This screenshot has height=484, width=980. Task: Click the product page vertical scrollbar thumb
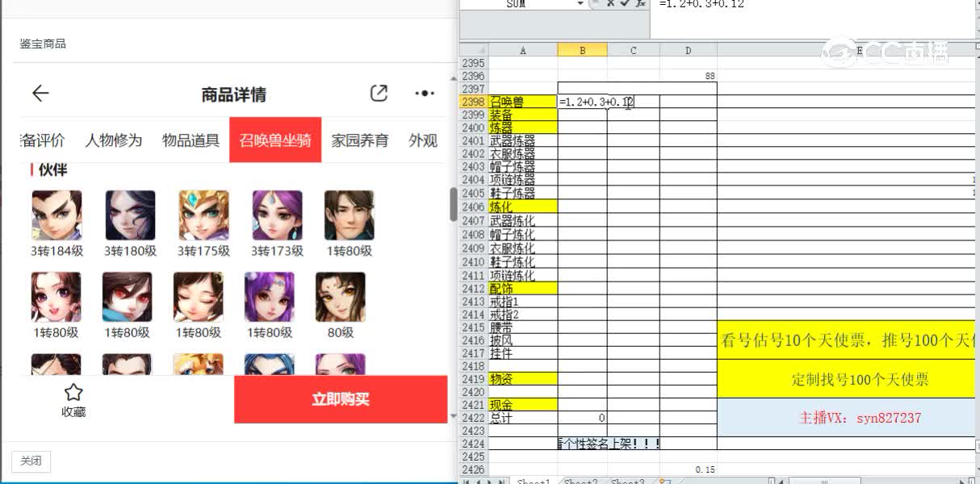[x=453, y=204]
